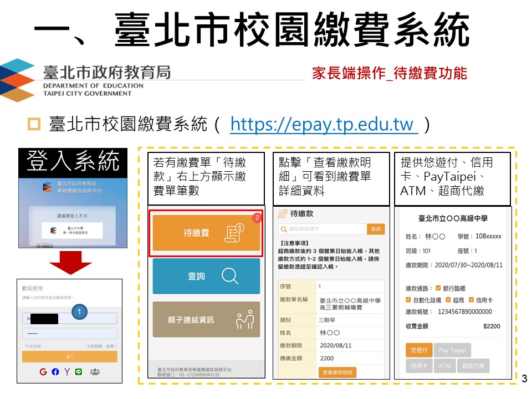Toggle the 銀行臨櫃 checkbox
The height and width of the screenshot is (399, 532).
[438, 288]
